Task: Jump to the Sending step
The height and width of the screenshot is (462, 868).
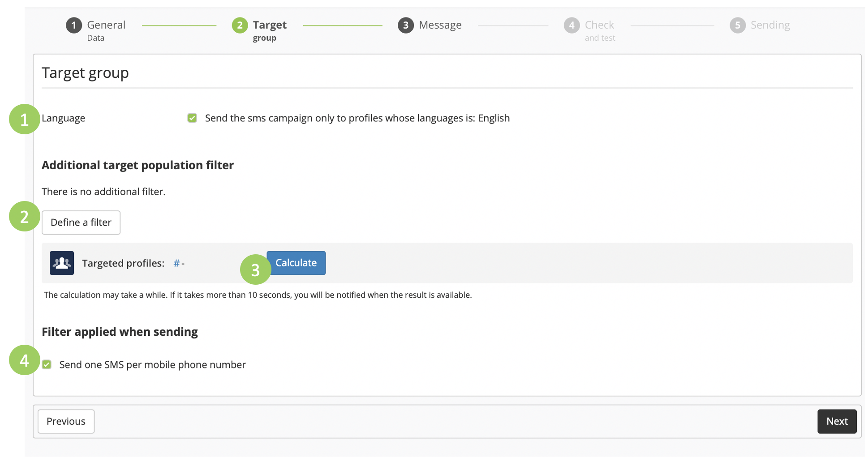Action: [770, 26]
